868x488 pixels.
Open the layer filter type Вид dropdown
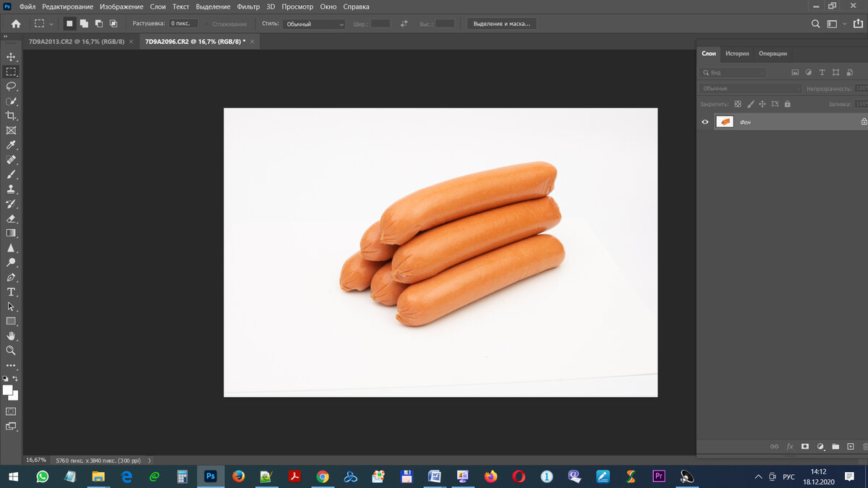(x=733, y=72)
